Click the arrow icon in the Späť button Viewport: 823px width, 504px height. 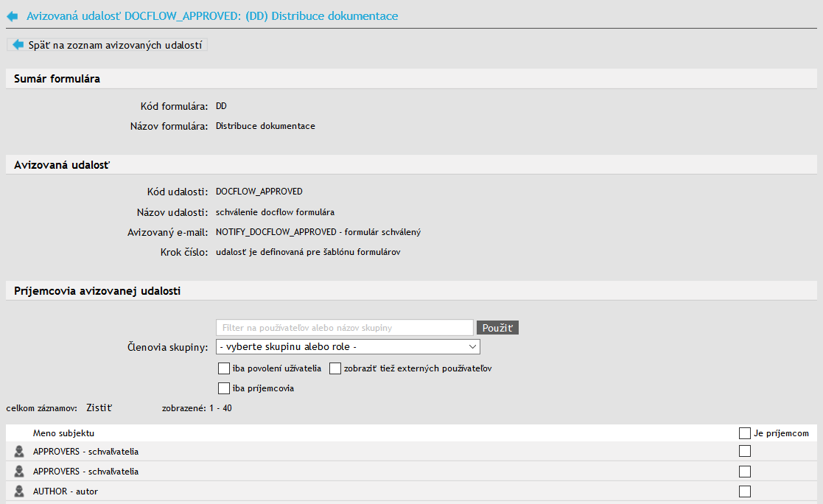[18, 45]
